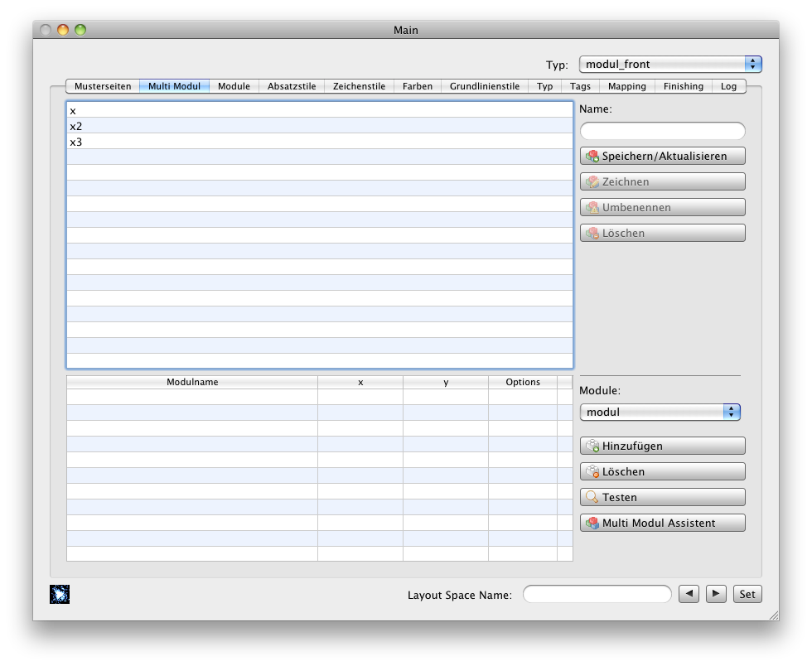Open the Typ dropdown modul_front

[669, 65]
